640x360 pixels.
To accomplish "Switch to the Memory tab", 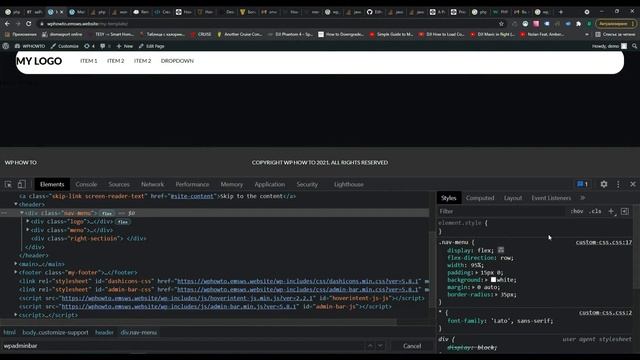I will coord(231,184).
